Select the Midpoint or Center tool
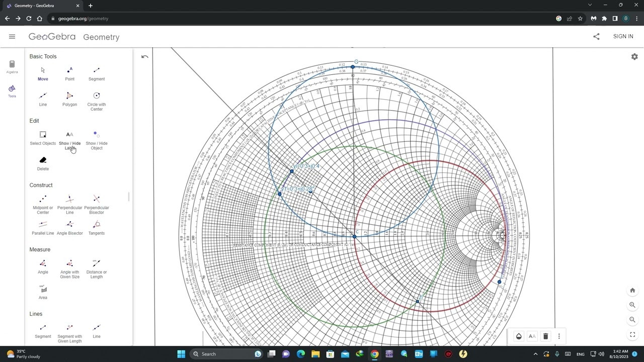Image resolution: width=644 pixels, height=362 pixels. click(43, 204)
